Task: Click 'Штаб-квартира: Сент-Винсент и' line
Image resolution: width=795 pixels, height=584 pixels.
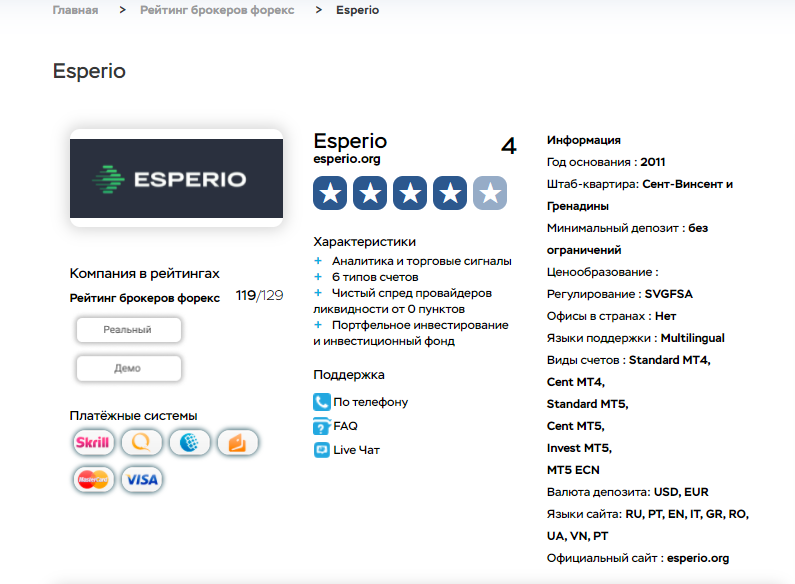Action: [640, 184]
